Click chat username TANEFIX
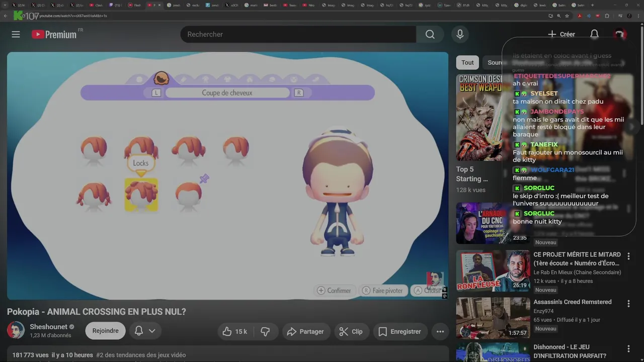 pos(544,145)
